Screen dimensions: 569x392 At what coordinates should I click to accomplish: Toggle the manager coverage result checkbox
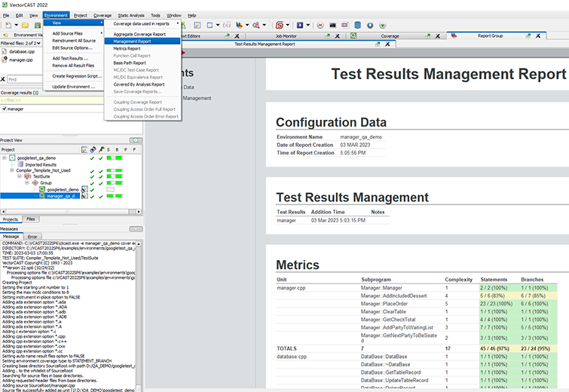(4, 109)
